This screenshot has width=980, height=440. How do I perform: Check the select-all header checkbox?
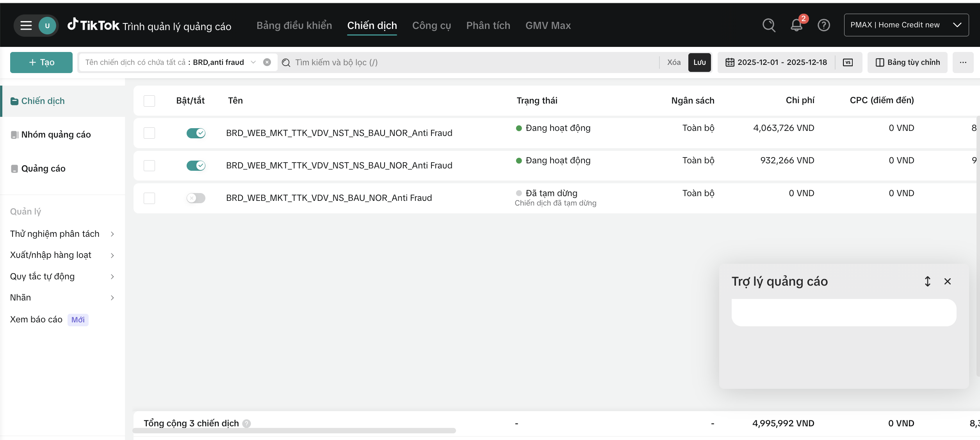[x=149, y=101]
